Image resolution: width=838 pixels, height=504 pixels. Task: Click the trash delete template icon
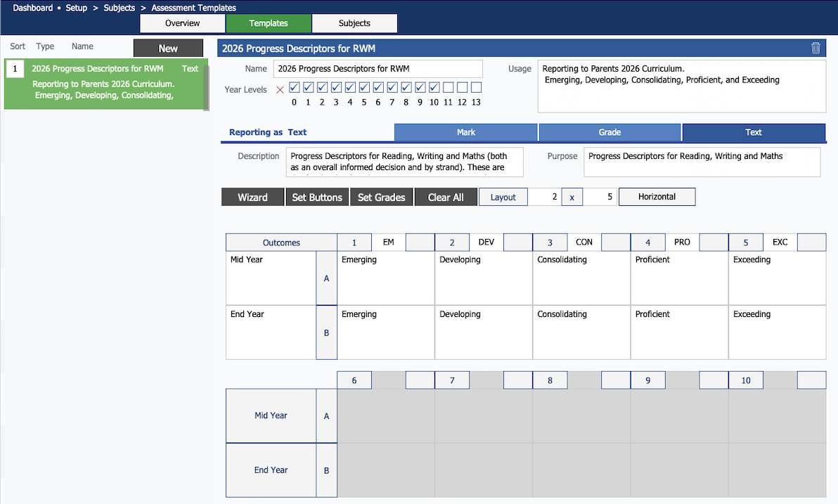coord(816,49)
